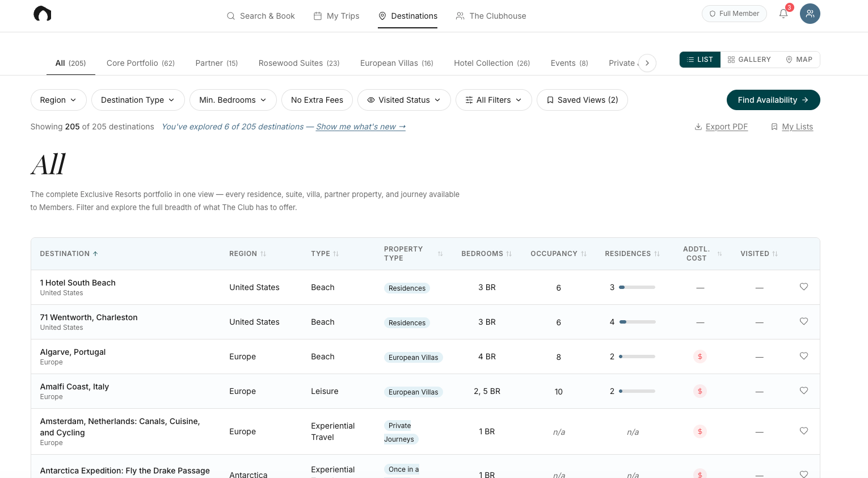Select the All (205) tab
The image size is (868, 478).
(x=70, y=63)
